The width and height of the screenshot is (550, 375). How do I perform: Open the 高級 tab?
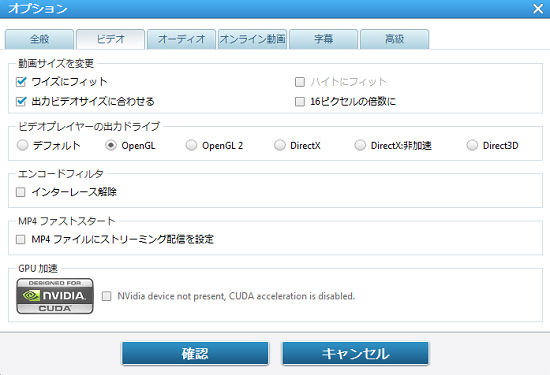pos(395,39)
